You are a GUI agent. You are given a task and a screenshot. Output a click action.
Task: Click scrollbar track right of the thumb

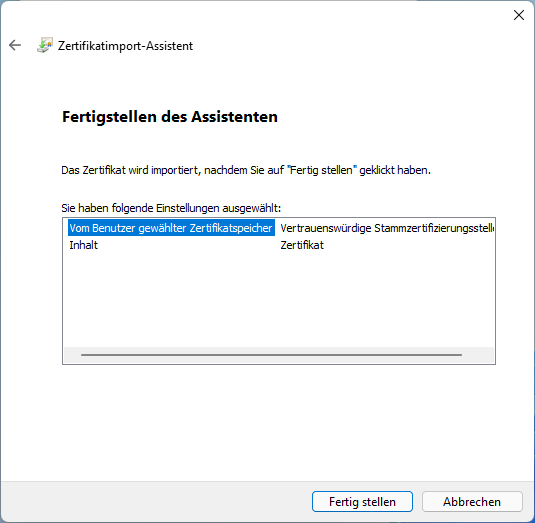click(478, 355)
